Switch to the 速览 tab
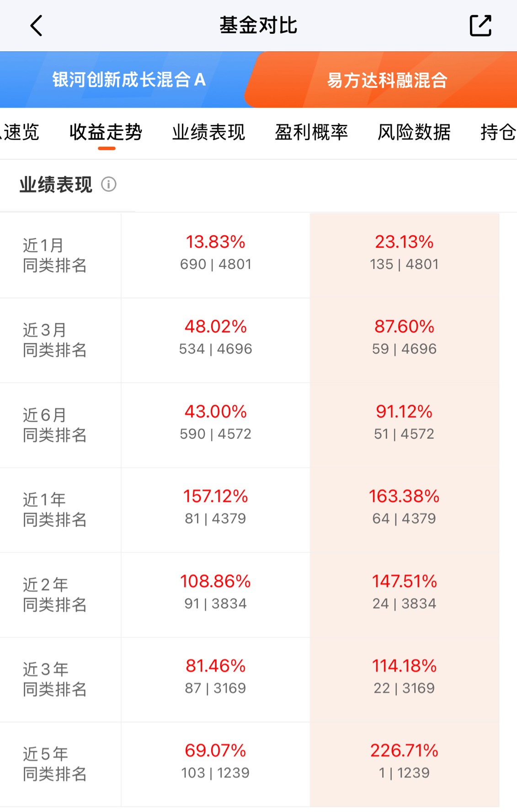The height and width of the screenshot is (812, 517). [20, 132]
